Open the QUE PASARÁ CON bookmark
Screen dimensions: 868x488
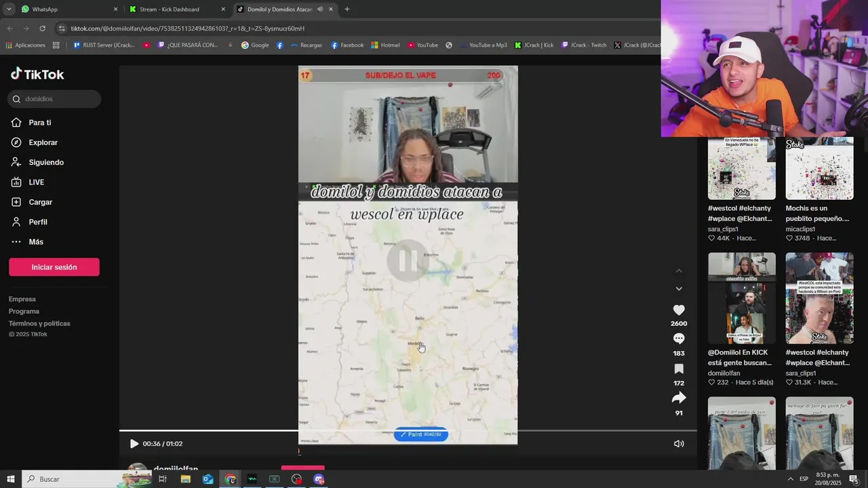click(188, 45)
